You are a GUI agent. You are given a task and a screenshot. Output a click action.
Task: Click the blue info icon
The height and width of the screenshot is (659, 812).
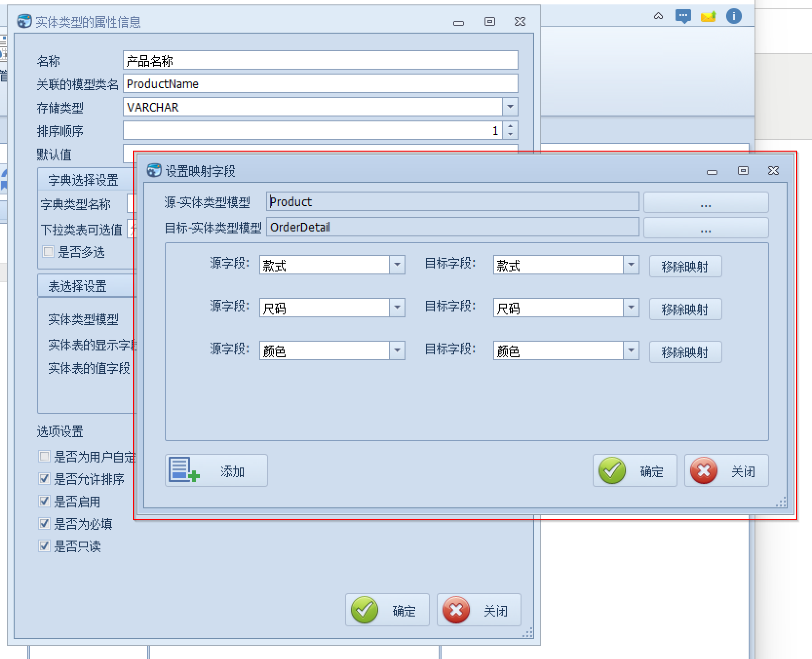click(x=734, y=16)
